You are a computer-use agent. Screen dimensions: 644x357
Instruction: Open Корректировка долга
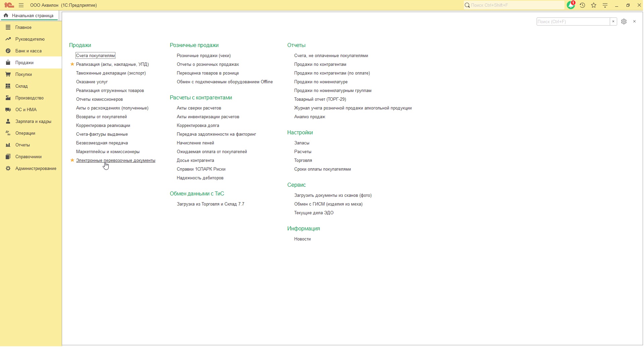coord(198,125)
